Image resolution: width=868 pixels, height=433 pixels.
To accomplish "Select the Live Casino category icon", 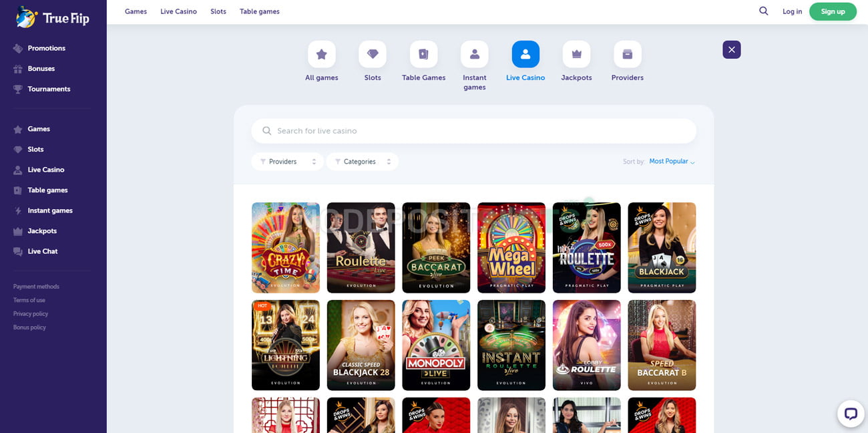I will pos(525,54).
